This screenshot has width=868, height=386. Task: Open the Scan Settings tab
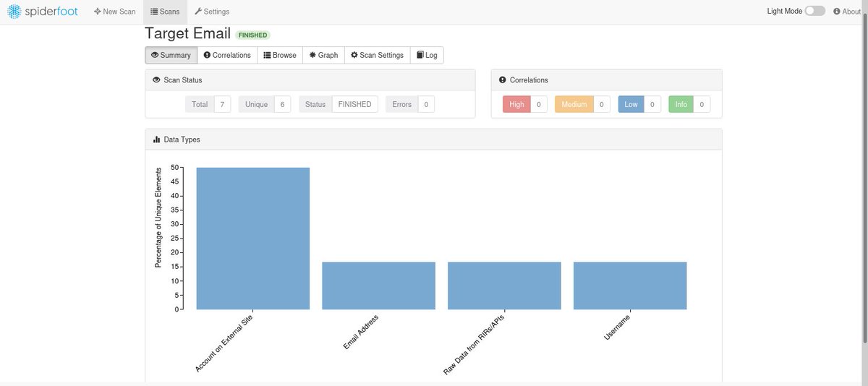pyautogui.click(x=378, y=55)
